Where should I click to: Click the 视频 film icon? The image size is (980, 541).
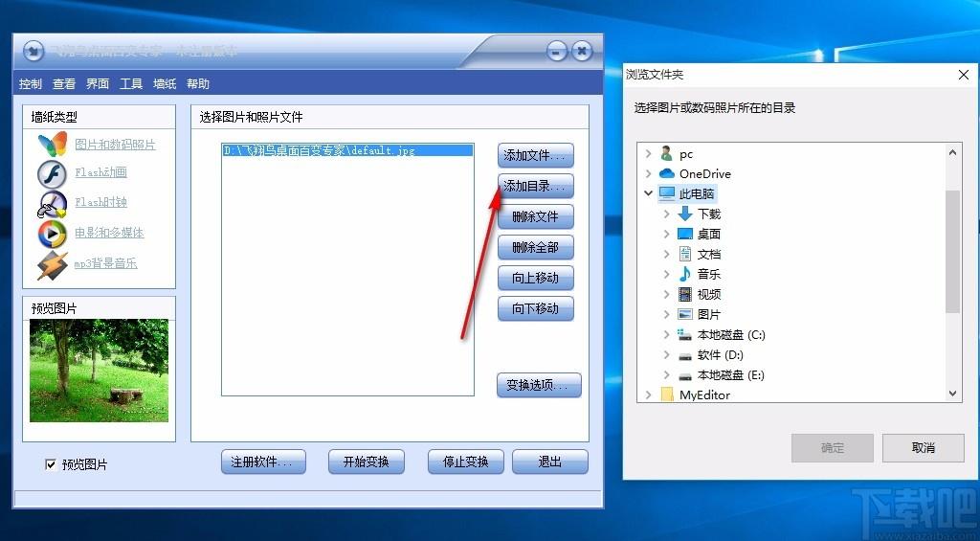[685, 294]
